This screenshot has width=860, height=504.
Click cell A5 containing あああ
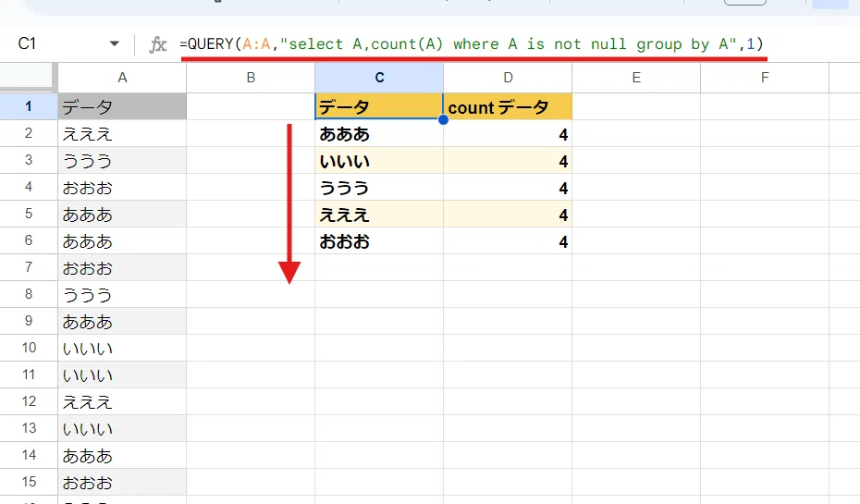click(x=122, y=214)
